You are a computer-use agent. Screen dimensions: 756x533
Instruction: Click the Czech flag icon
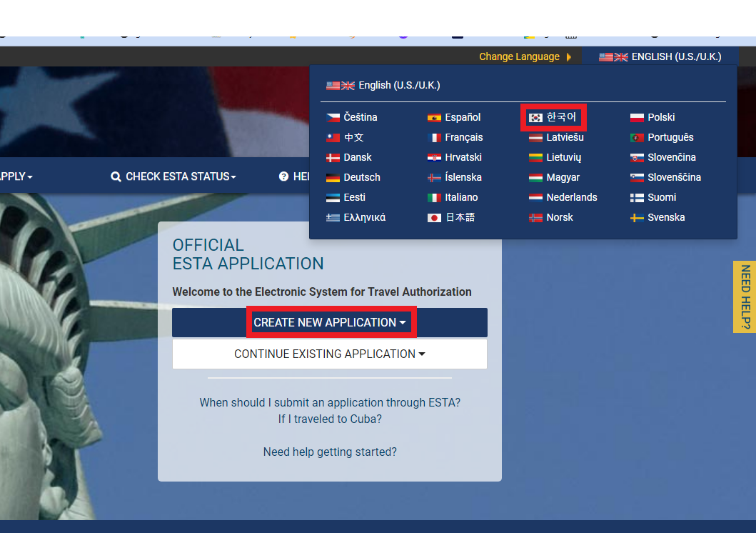tap(333, 117)
